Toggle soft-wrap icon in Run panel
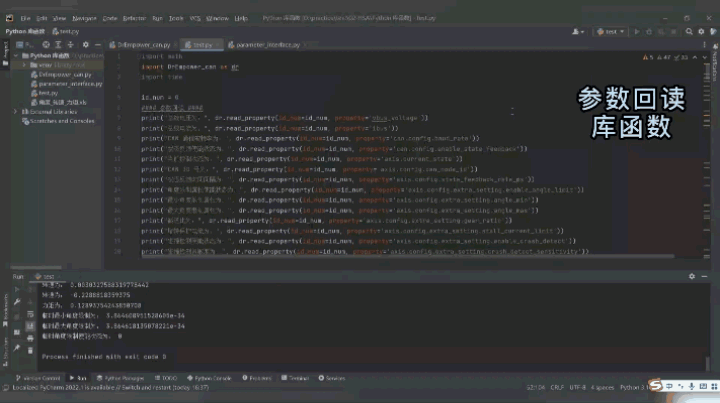Viewport: 720px width, 403px height. pyautogui.click(x=30, y=314)
